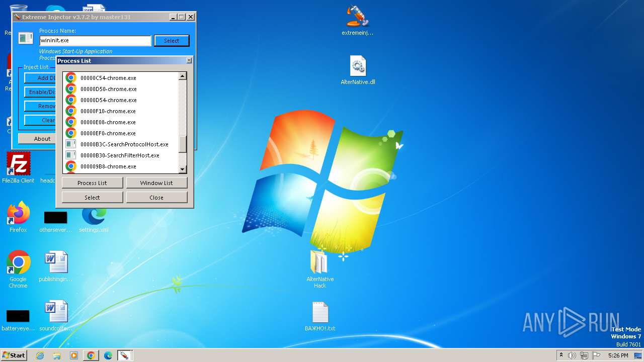
Task: Click Select button in Process List dialog
Action: [x=92, y=198]
